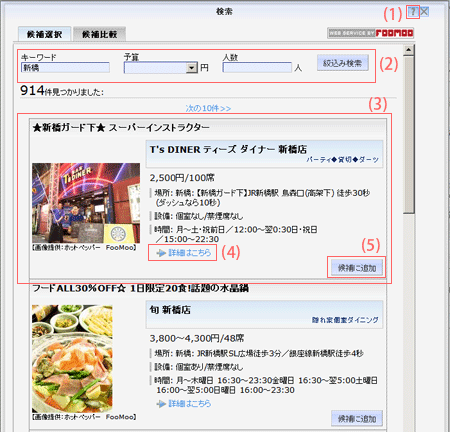Open 旬 新橋店 restaurant title
The height and width of the screenshot is (432, 450).
[170, 310]
